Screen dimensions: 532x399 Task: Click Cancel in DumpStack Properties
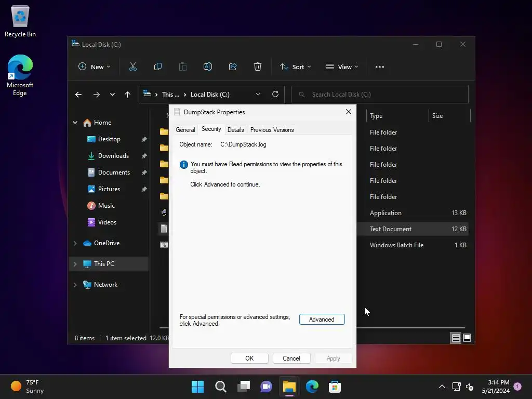[x=291, y=358]
